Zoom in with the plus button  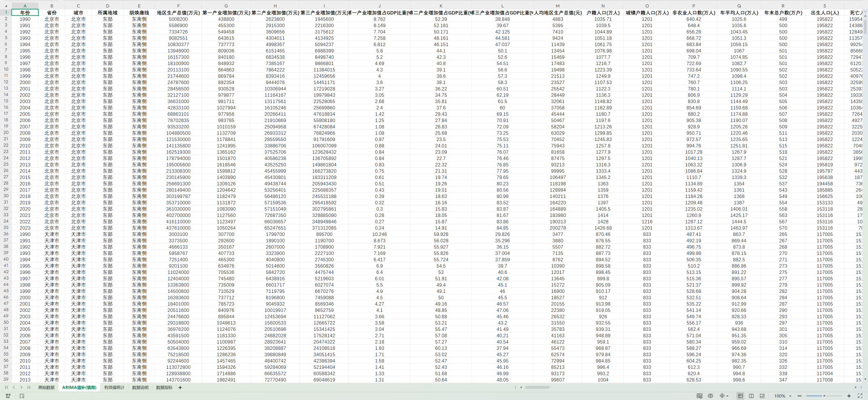point(849,396)
